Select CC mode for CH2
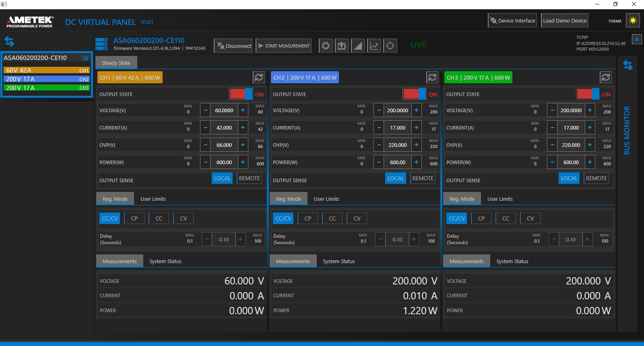 (x=332, y=218)
